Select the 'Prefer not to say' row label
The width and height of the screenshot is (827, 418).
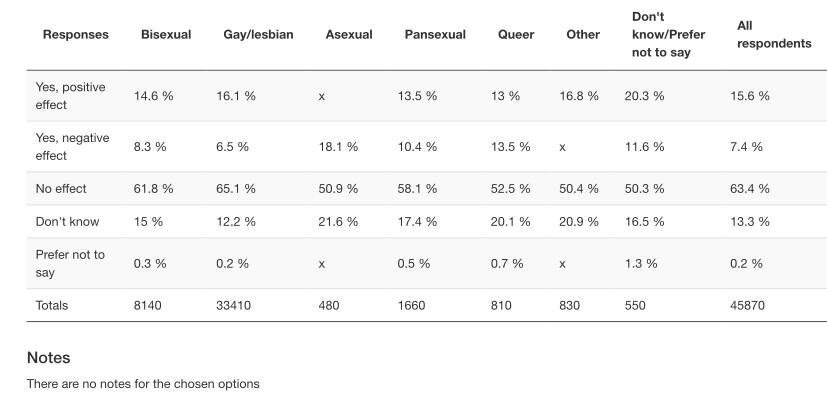click(x=70, y=263)
